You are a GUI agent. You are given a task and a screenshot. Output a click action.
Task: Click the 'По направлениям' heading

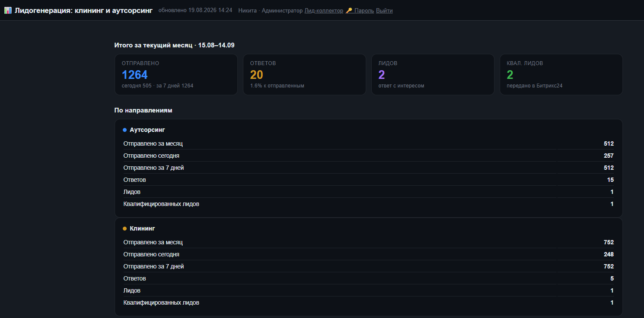[143, 110]
